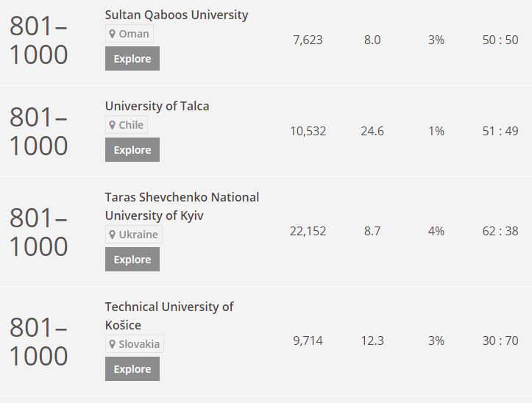Explore Sultan Qaboos University
532x403 pixels.
click(x=132, y=59)
